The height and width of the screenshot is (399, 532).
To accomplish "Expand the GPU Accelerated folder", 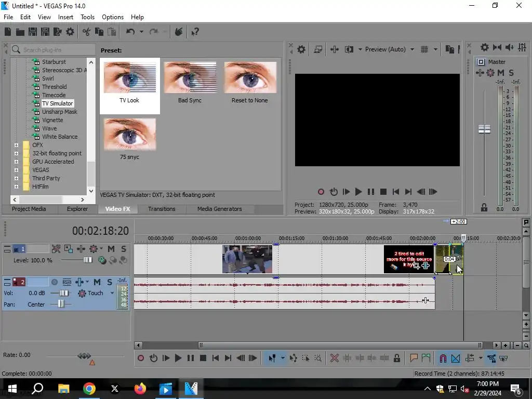I will [x=16, y=162].
